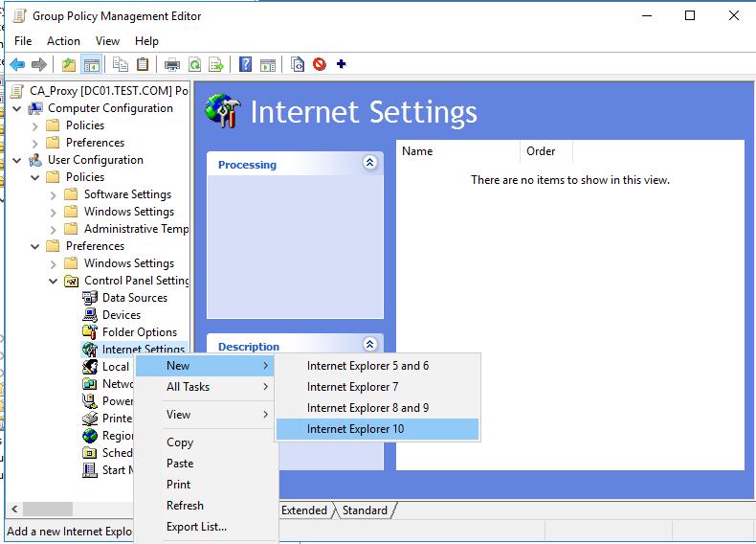Click the Regional Options globe icon
The width and height of the screenshot is (756, 544).
[90, 436]
